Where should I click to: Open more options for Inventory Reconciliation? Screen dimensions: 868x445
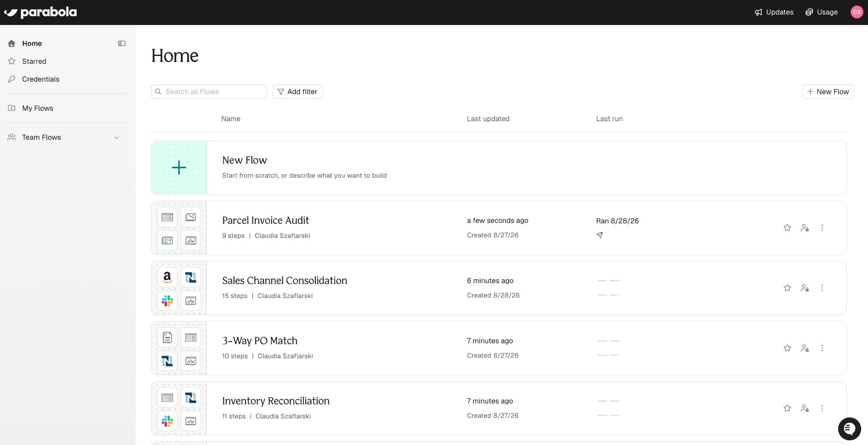(x=822, y=408)
